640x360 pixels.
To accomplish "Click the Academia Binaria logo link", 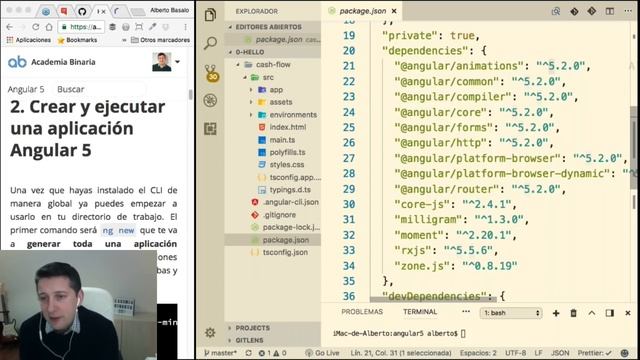I will tap(51, 62).
